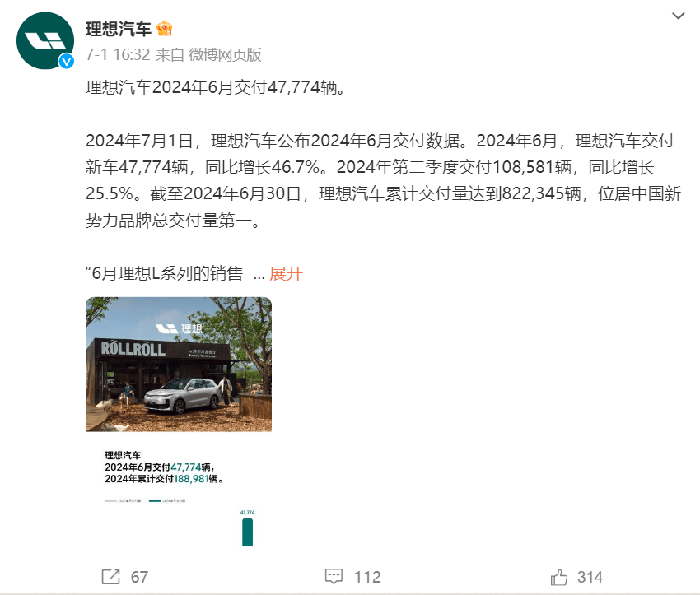Click the repost share arrow icon

click(x=110, y=577)
